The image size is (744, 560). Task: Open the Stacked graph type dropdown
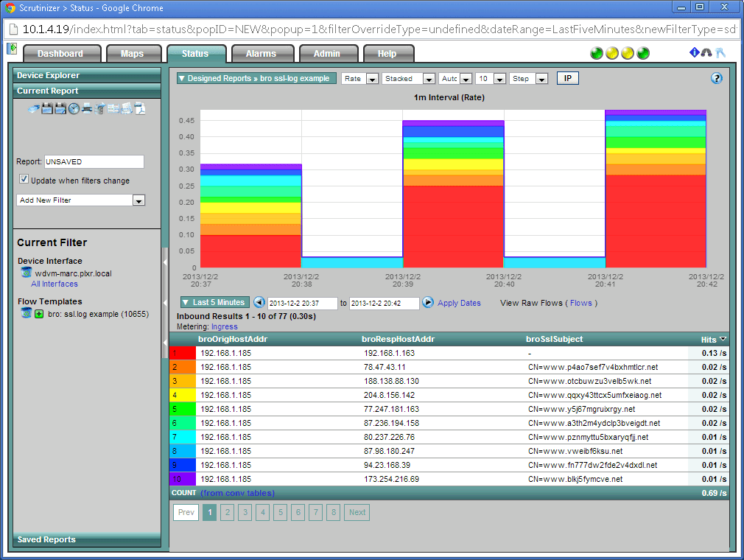pyautogui.click(x=408, y=79)
